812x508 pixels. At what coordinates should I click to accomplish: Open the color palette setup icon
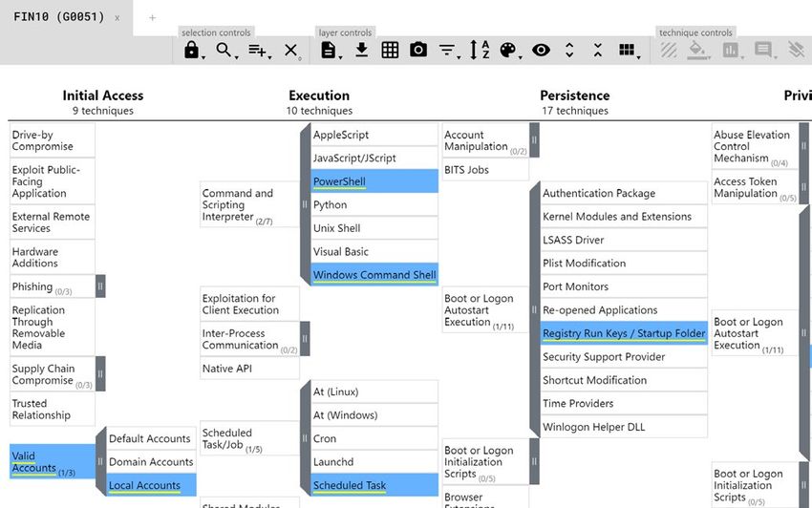[x=508, y=51]
